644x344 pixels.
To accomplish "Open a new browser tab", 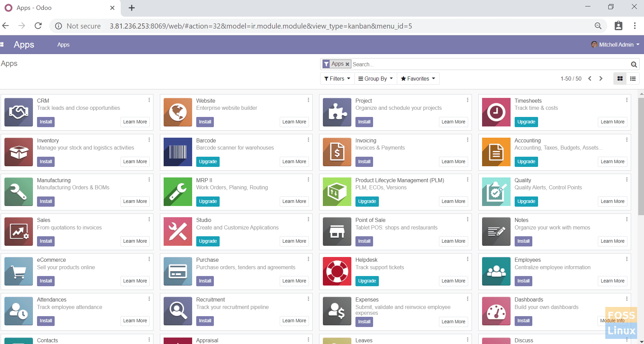I will pos(132,8).
